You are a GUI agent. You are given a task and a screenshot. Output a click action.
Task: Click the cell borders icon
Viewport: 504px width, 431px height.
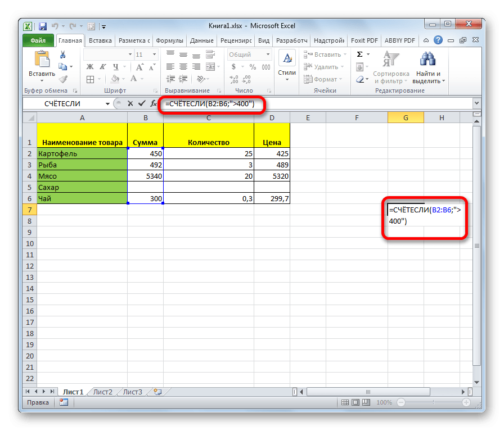(91, 79)
